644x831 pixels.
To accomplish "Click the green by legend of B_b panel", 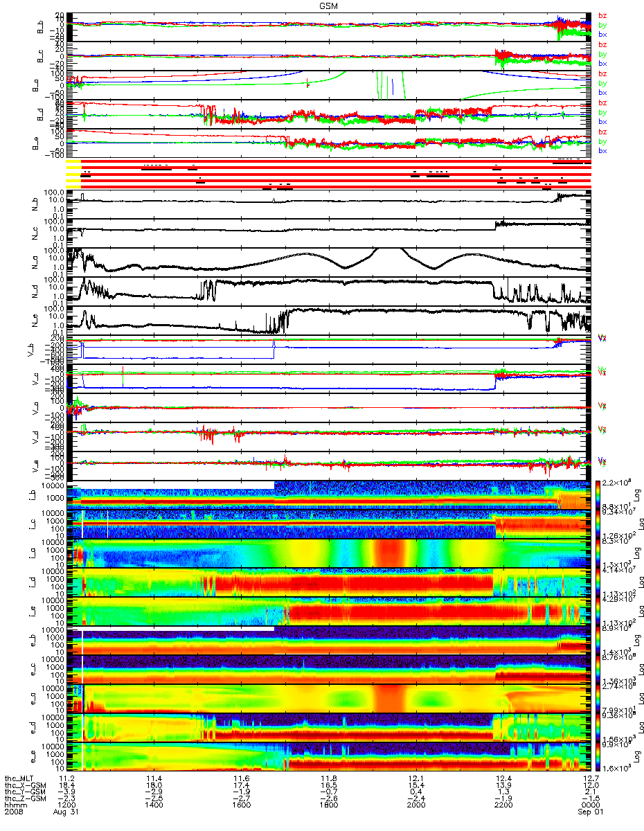I will click(x=602, y=25).
